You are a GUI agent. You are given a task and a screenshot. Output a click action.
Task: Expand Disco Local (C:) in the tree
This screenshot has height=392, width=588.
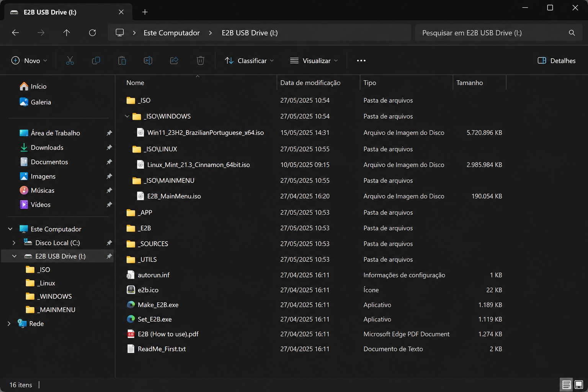[14, 243]
